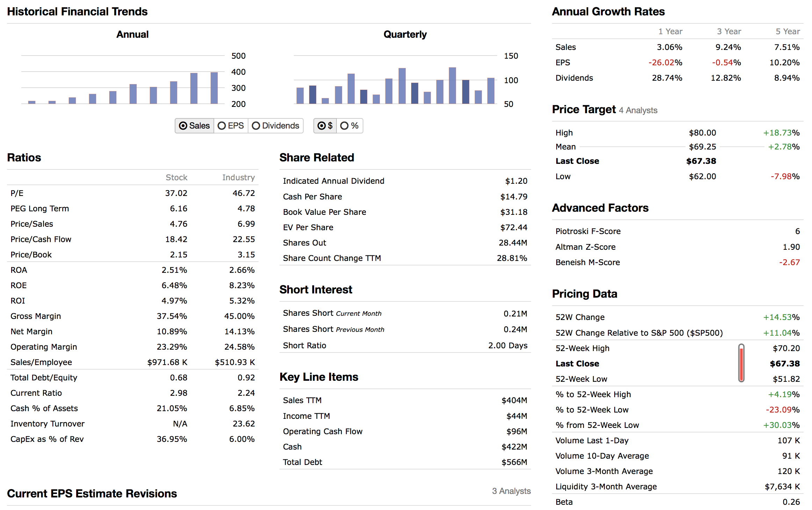The width and height of the screenshot is (812, 510).
Task: Click the '4 Analysts' label beside Price Target
Action: 638,110
